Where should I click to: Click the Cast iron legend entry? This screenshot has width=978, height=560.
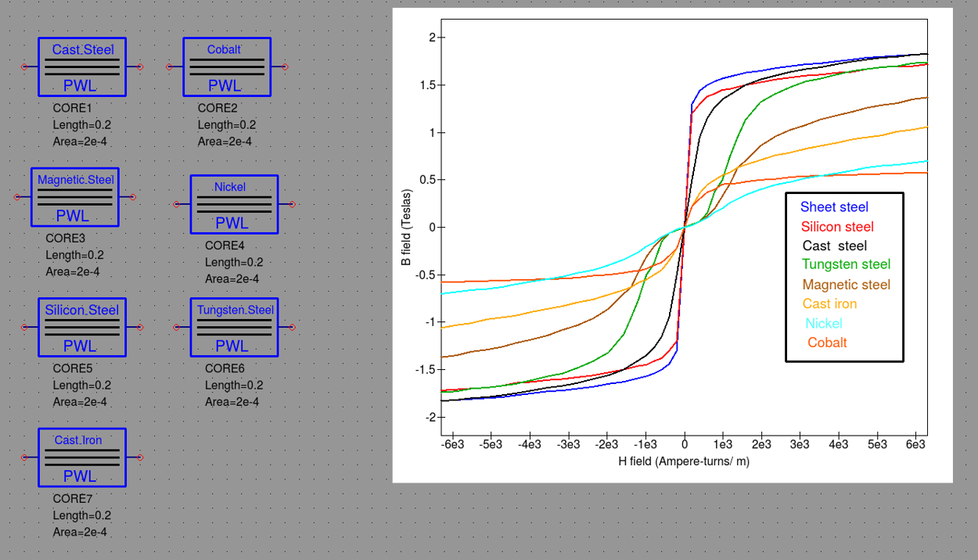829,304
